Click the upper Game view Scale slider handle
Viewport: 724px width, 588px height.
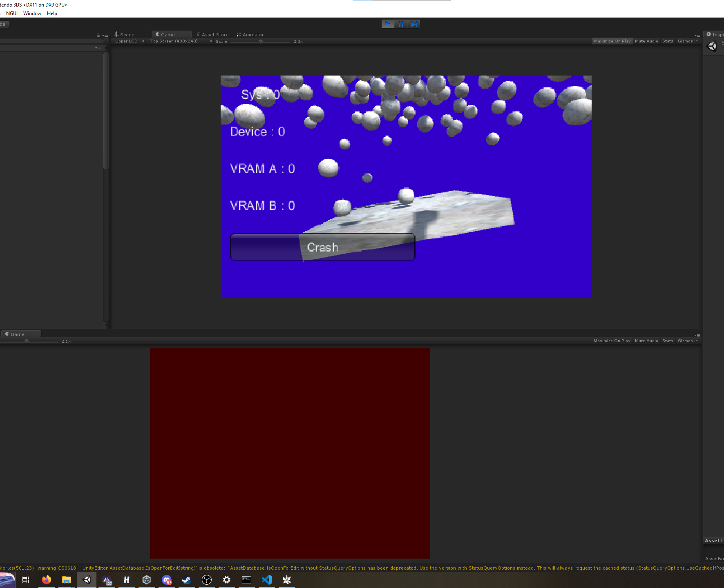click(261, 42)
